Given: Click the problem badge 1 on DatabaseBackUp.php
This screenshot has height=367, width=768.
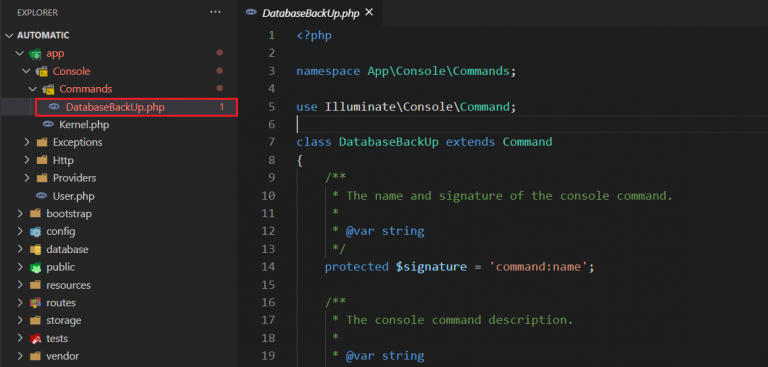Looking at the screenshot, I should click(x=221, y=107).
